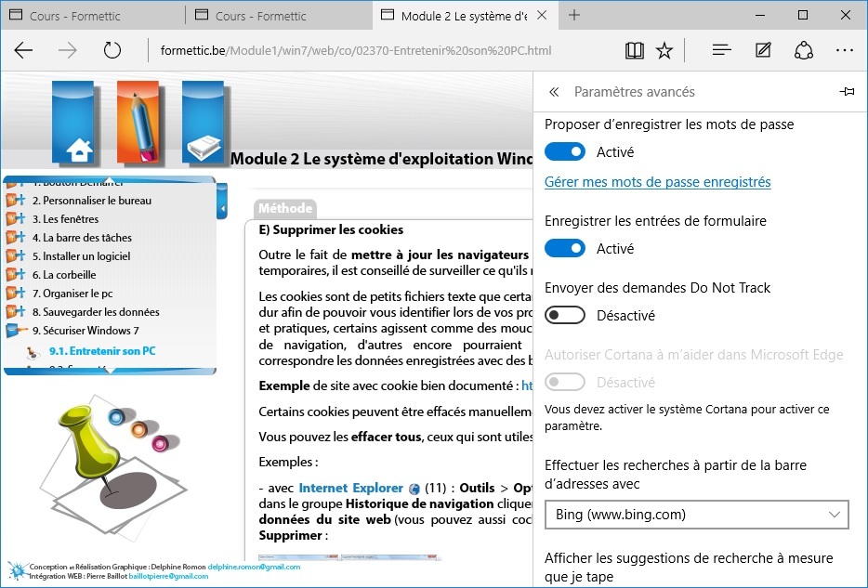Click the label Enregistrer les entrées de formulaire
Image resolution: width=868 pixels, height=588 pixels.
[x=655, y=221]
